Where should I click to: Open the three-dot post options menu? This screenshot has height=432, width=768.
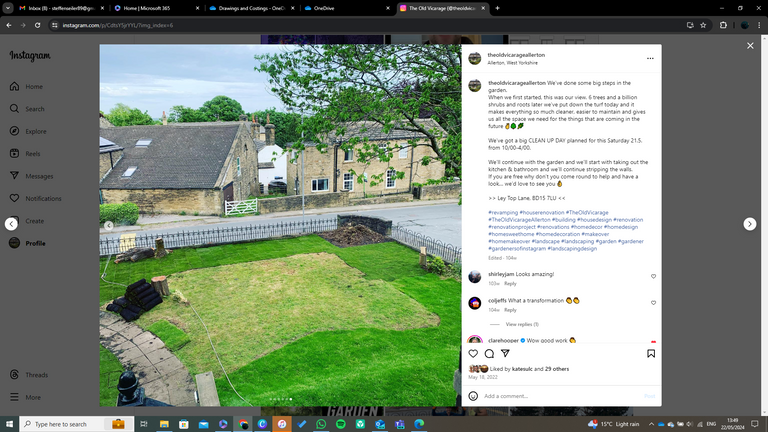(x=650, y=58)
